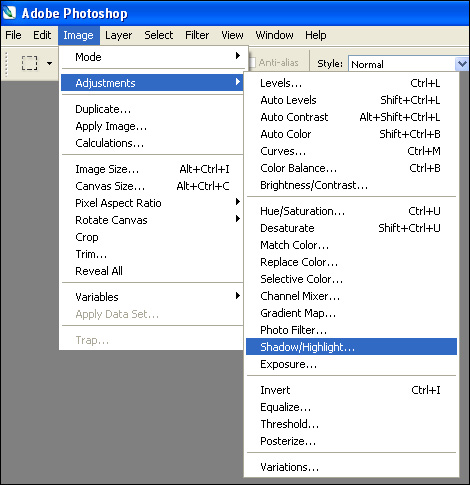This screenshot has width=470, height=485.
Task: Open the Select menu
Action: pyautogui.click(x=159, y=35)
